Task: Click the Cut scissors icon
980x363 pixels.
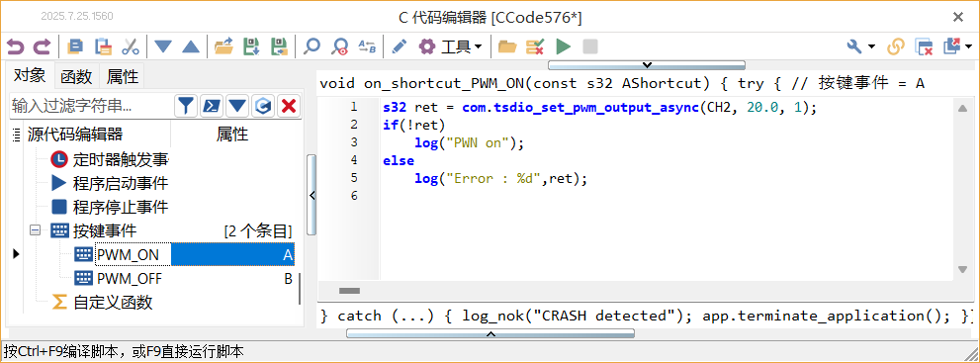Action: click(x=130, y=46)
